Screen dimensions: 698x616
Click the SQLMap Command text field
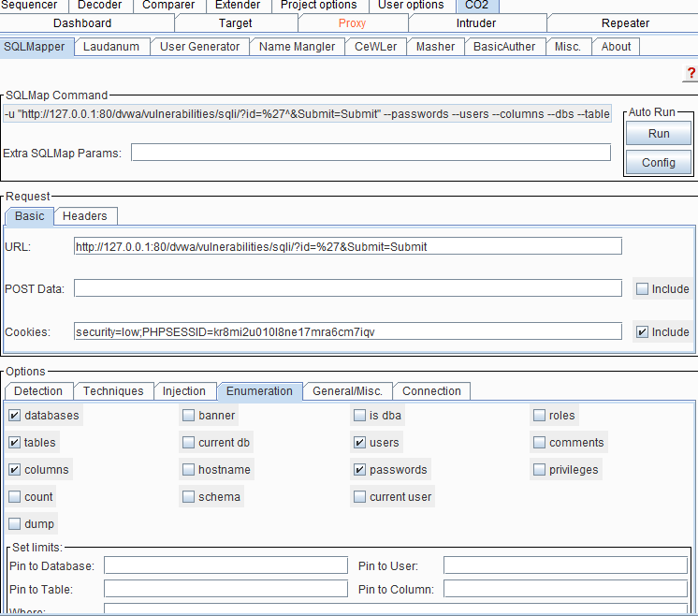point(307,114)
